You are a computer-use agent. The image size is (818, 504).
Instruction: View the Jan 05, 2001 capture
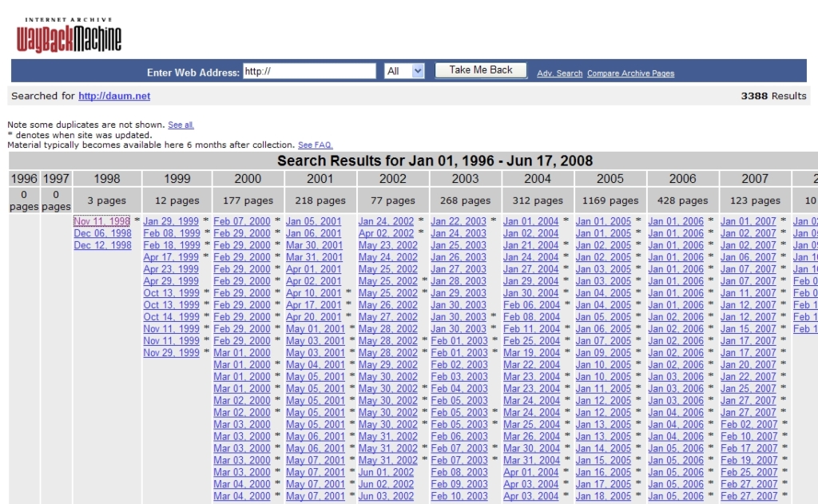point(313,221)
